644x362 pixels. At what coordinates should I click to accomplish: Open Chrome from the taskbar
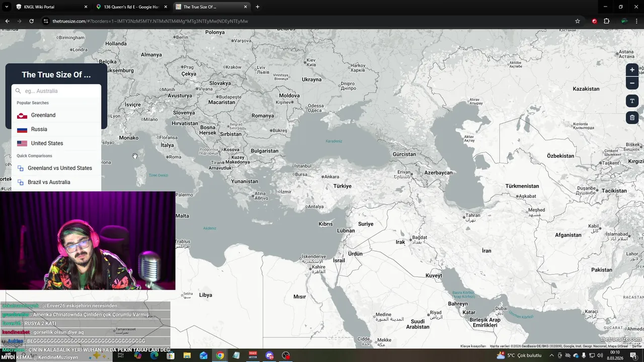click(220, 355)
